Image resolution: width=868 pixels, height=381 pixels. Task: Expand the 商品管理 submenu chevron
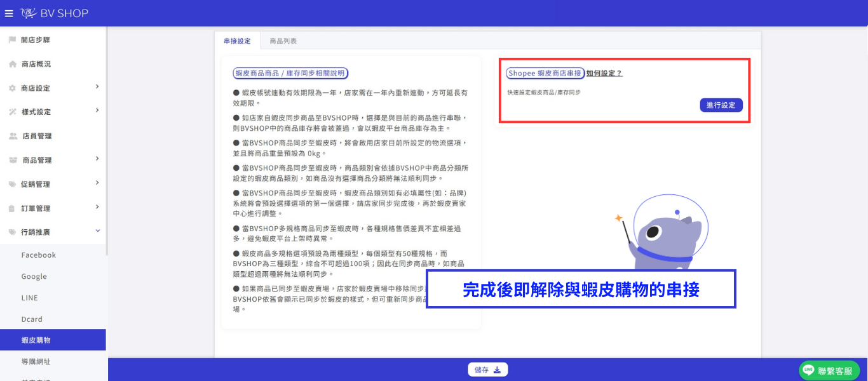[x=97, y=159]
